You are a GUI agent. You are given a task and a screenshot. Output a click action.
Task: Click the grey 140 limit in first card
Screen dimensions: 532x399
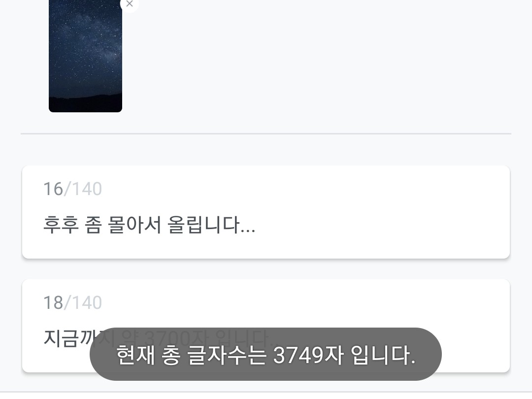tap(87, 189)
